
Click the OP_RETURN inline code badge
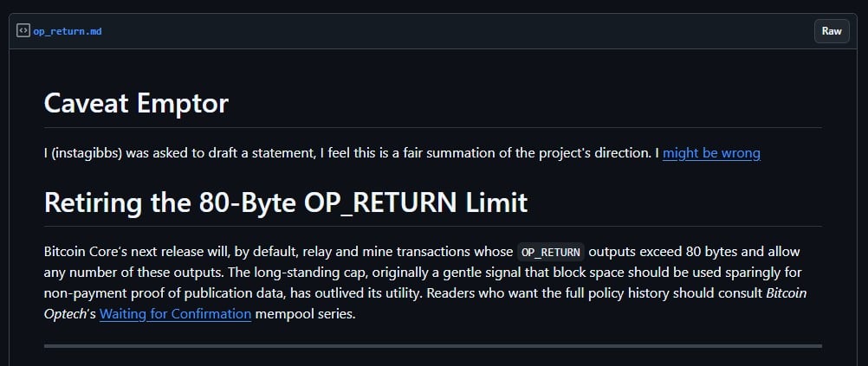click(x=551, y=252)
